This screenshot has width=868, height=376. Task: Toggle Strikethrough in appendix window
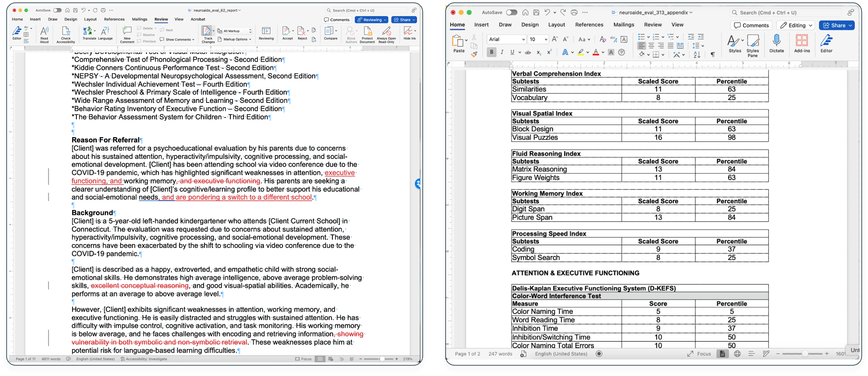[x=528, y=52]
